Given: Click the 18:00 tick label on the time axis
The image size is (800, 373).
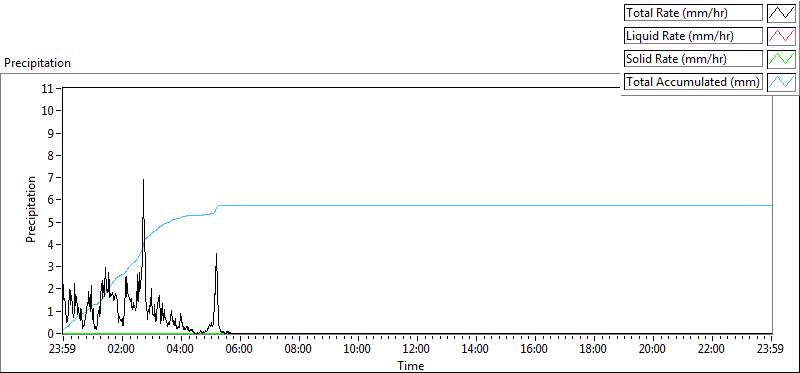Looking at the screenshot, I should coord(594,350).
